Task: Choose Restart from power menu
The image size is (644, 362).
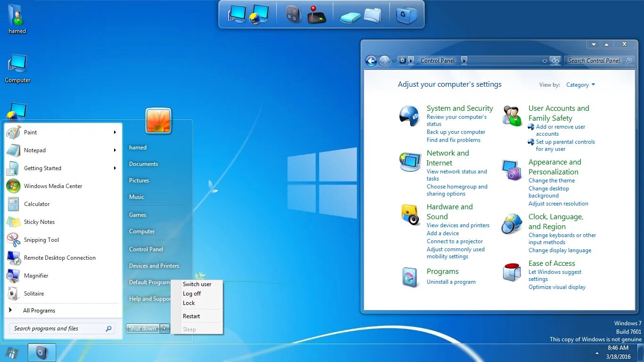Action: 191,316
